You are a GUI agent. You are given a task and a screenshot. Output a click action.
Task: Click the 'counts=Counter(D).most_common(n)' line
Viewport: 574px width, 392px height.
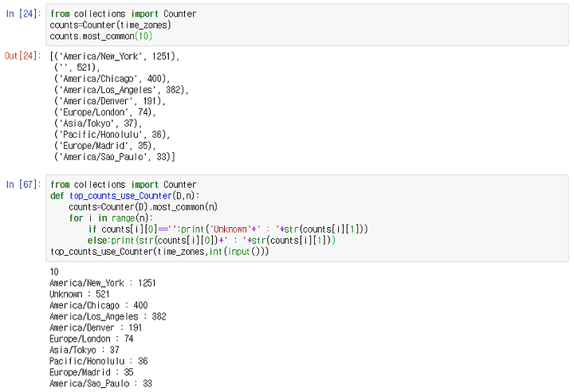[x=143, y=207]
